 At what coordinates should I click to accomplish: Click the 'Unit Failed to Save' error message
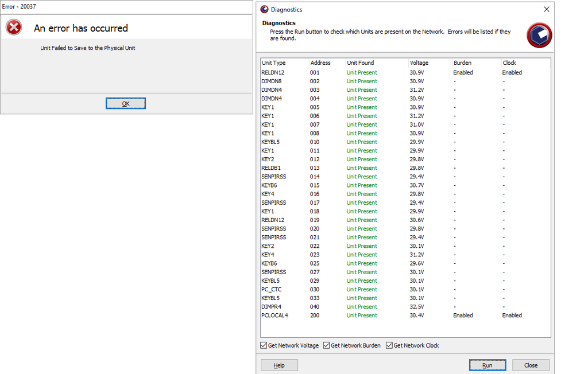point(88,48)
